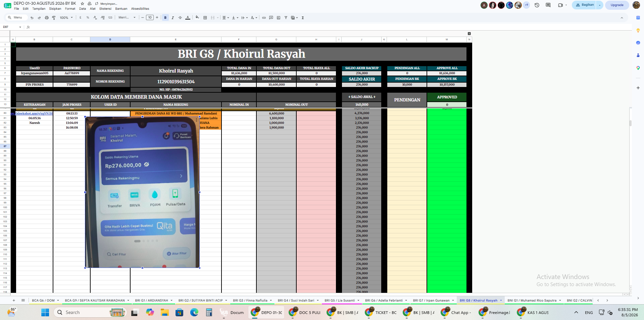Format cells as percent
Screen dimensions: 644x320
pyautogui.click(x=88, y=18)
